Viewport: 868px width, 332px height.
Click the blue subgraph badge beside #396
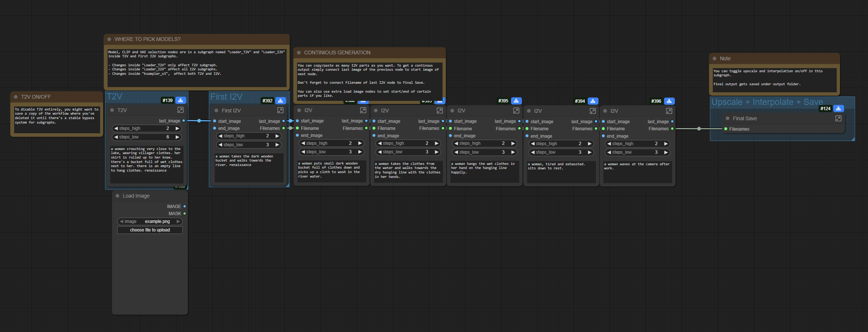669,101
